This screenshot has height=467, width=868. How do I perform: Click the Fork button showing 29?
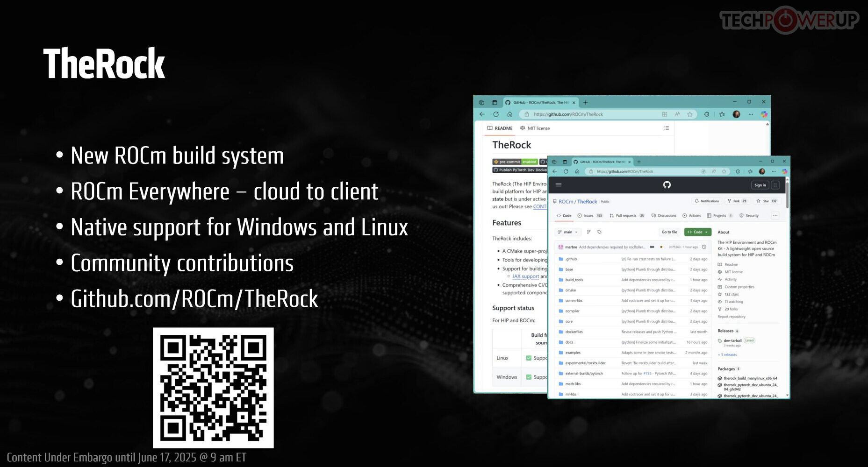tap(737, 201)
